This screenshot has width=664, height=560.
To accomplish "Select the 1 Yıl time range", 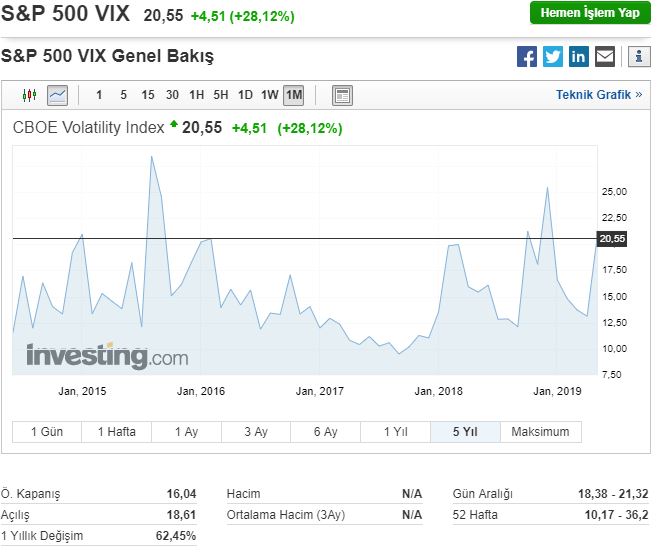I will pyautogui.click(x=396, y=432).
